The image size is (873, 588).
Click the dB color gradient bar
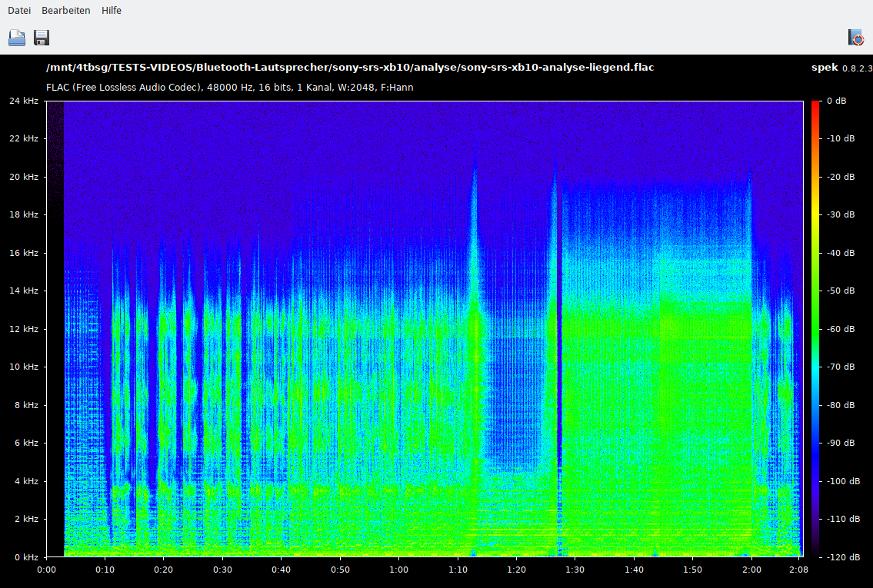(x=815, y=329)
